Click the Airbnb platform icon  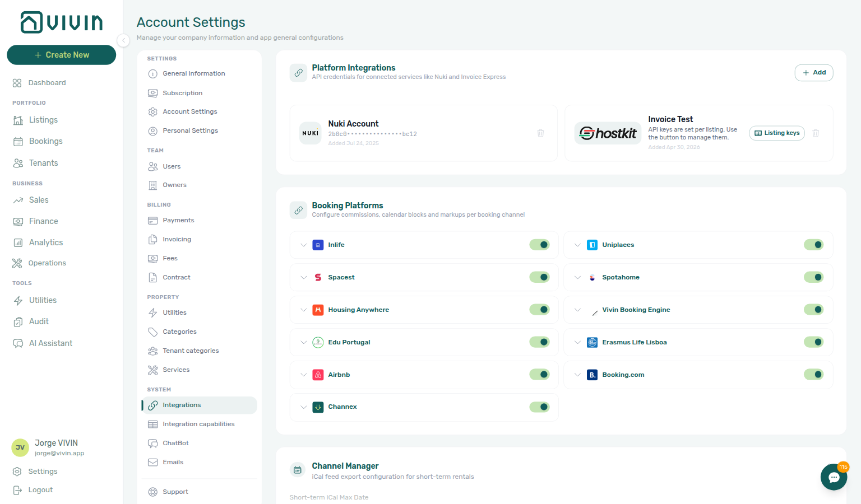(318, 375)
